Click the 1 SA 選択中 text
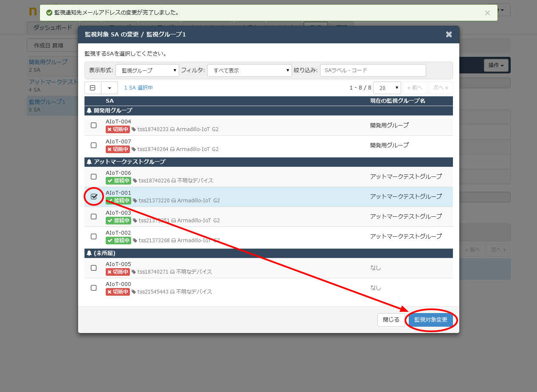Viewport: 537px width, 392px height. (x=138, y=88)
